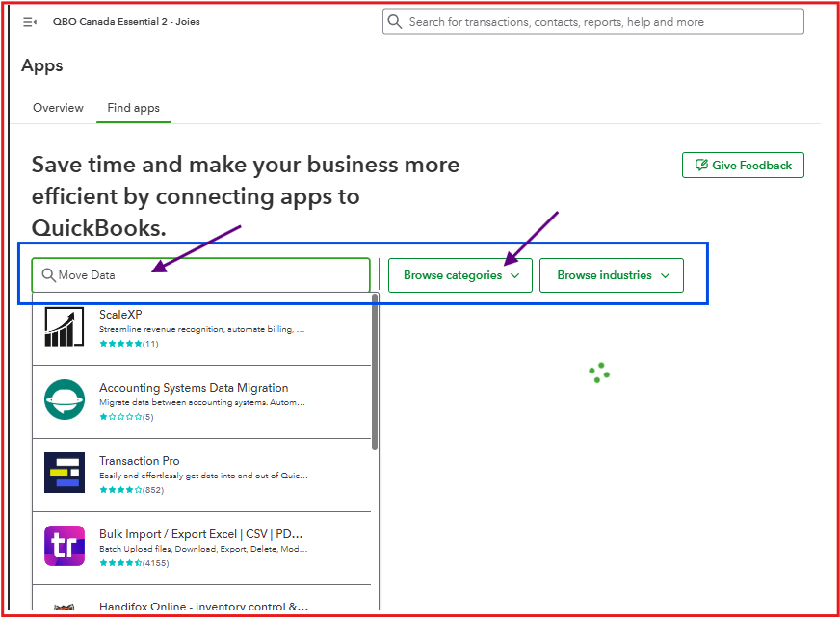Click the magnifier icon in the apps search field
Screen dimensions: 840x617
tap(49, 275)
